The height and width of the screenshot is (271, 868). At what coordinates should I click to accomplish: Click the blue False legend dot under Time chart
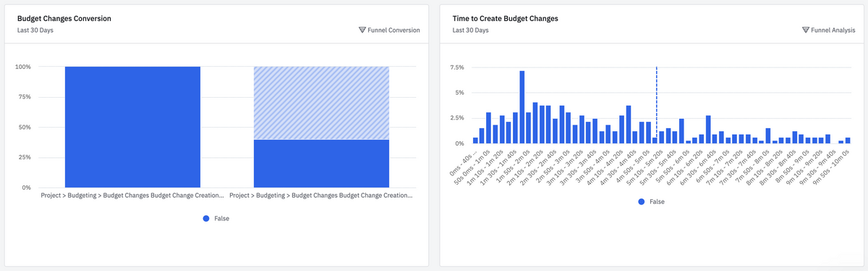tap(642, 202)
